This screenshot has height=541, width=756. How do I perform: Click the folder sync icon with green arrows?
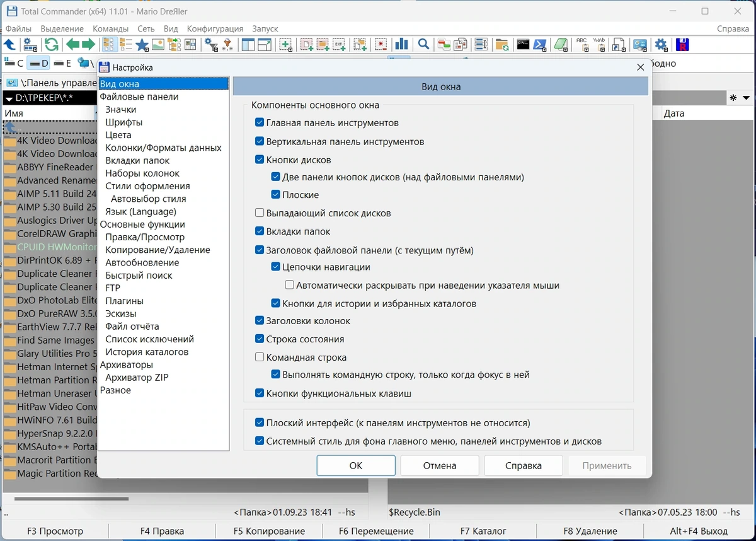click(x=502, y=44)
